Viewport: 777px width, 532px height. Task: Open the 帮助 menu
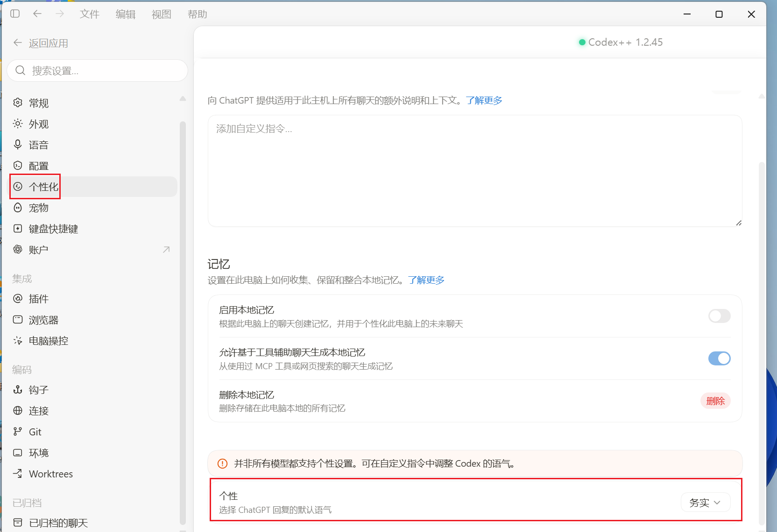point(198,14)
